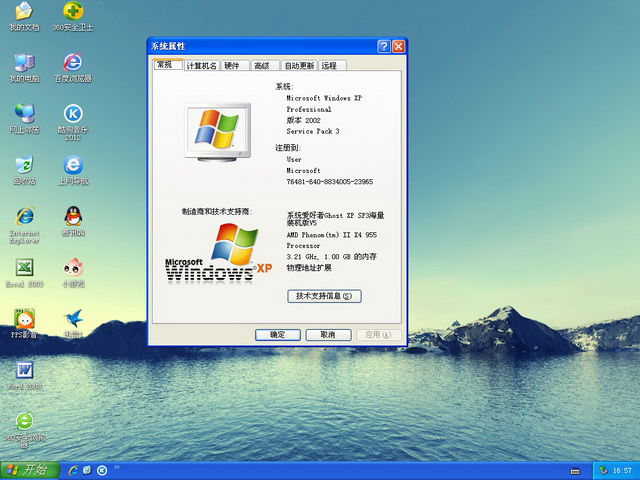
Task: Click the second quick launch icon
Action: tap(87, 471)
